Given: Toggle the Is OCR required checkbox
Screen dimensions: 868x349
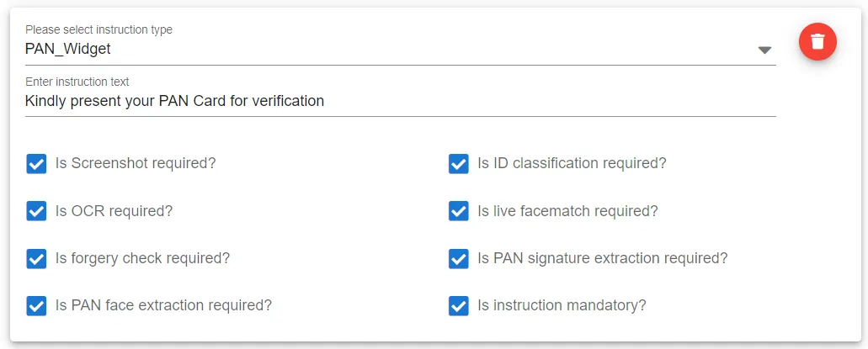Looking at the screenshot, I should [36, 211].
